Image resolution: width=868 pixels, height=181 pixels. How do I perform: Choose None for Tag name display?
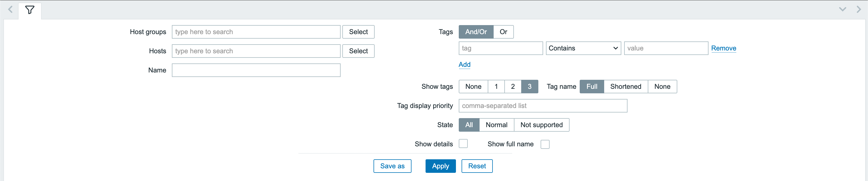(662, 87)
